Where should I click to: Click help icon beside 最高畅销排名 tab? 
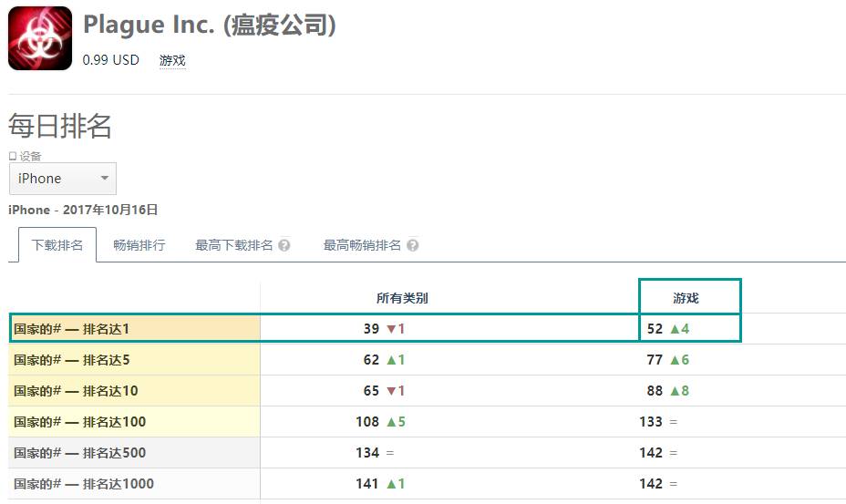tap(413, 245)
